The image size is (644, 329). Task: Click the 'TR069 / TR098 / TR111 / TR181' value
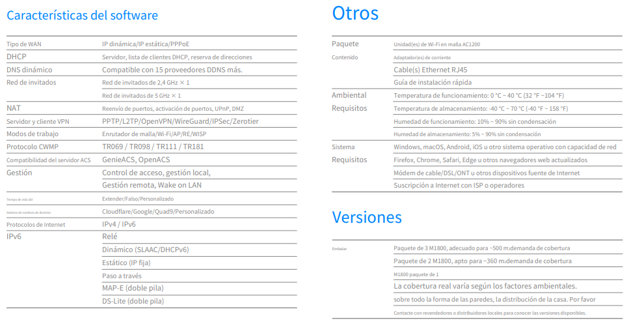pyautogui.click(x=153, y=147)
